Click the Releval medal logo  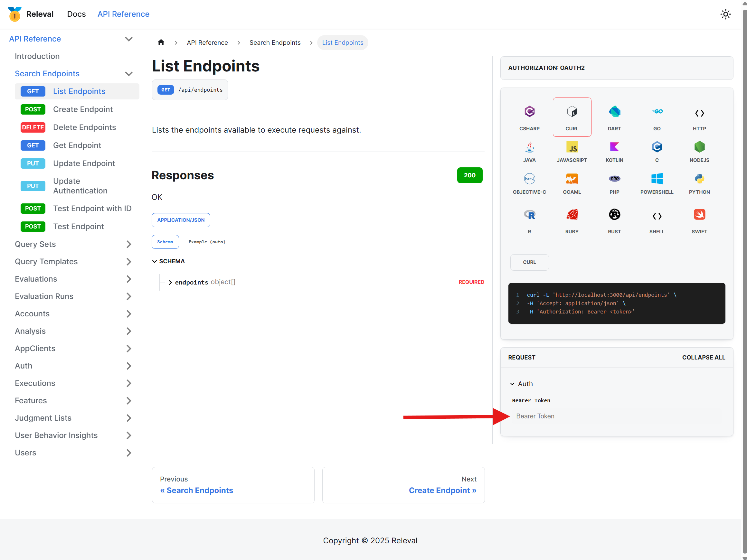[x=14, y=14]
